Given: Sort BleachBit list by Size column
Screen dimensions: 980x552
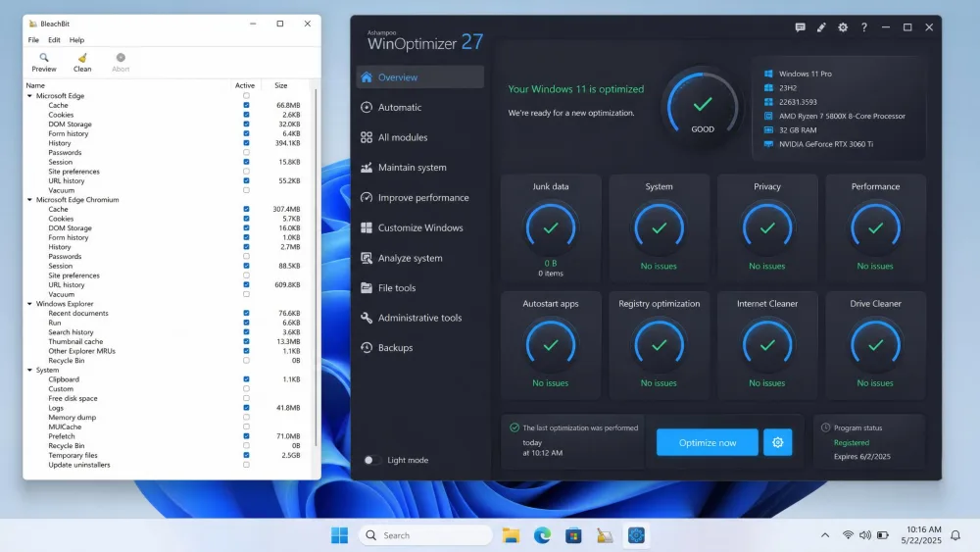Looking at the screenshot, I should coord(281,85).
